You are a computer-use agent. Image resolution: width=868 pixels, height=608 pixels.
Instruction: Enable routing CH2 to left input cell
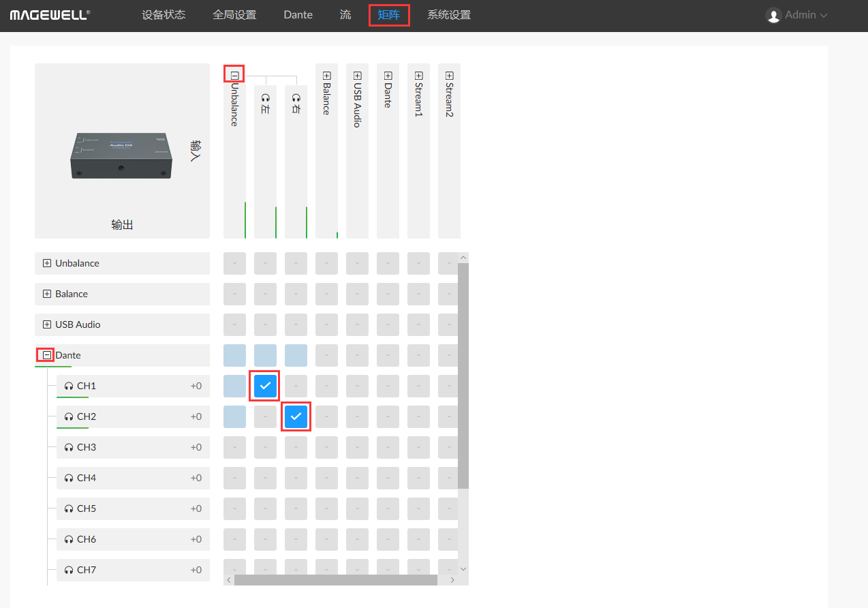click(x=265, y=416)
